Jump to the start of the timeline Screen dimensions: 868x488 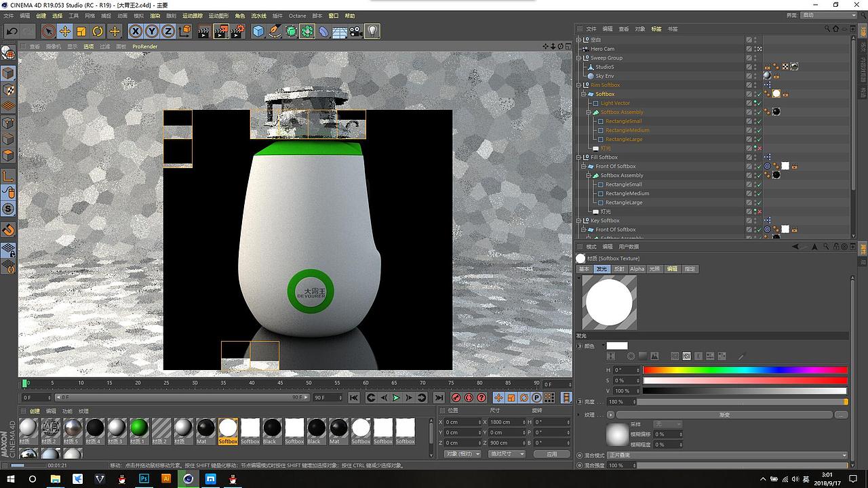pos(354,398)
